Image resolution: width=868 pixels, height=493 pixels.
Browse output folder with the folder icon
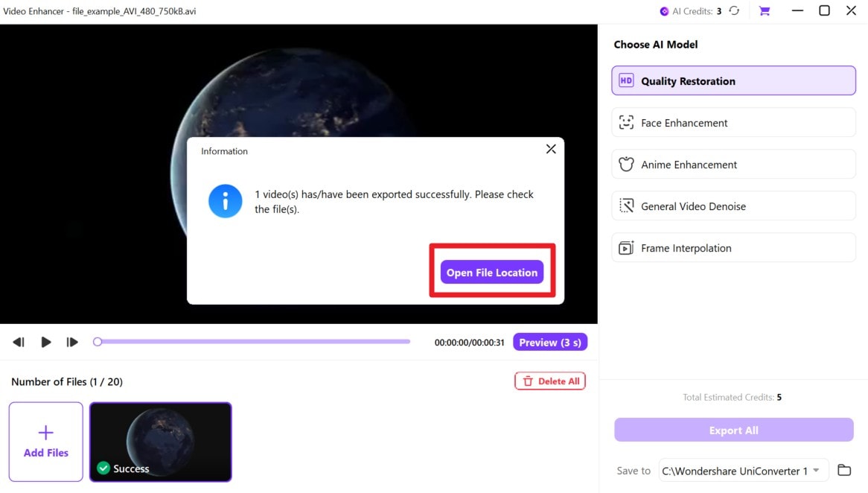point(844,470)
